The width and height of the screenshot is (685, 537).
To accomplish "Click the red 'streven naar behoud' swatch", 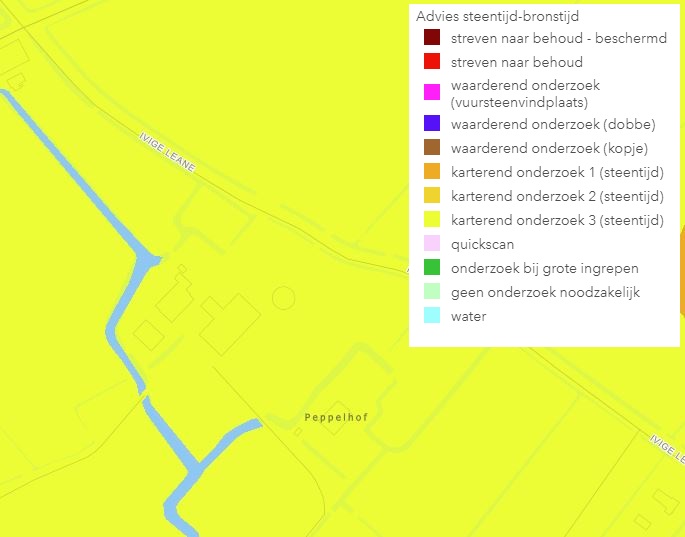I will 432,61.
